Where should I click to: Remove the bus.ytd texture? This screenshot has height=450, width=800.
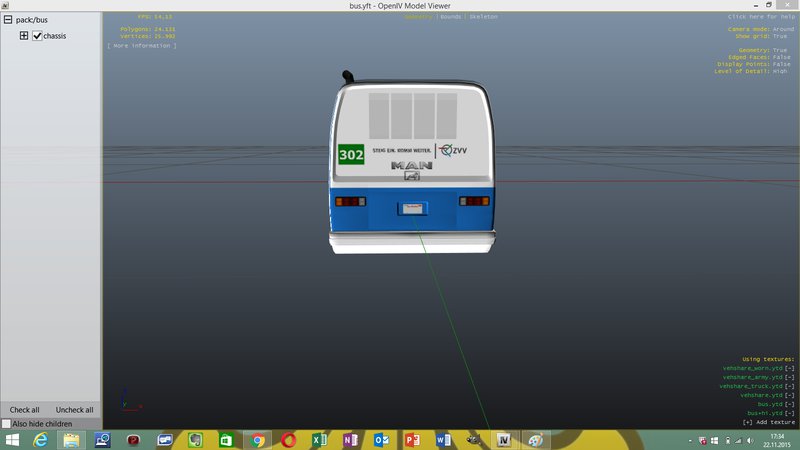point(790,404)
